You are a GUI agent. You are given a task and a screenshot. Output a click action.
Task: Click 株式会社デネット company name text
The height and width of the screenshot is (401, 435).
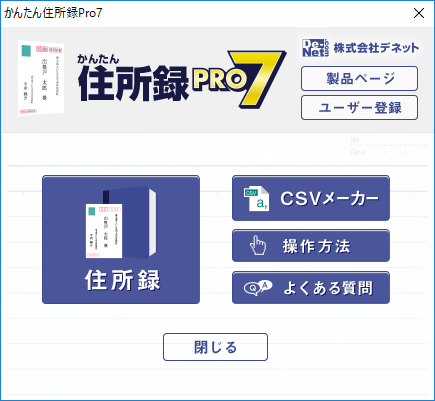click(376, 48)
